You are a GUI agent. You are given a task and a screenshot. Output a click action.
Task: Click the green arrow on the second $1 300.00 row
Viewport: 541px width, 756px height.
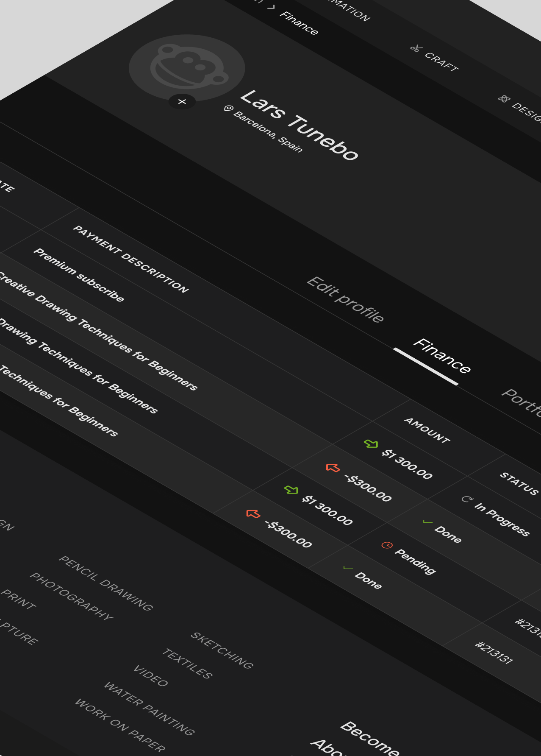pos(291,490)
